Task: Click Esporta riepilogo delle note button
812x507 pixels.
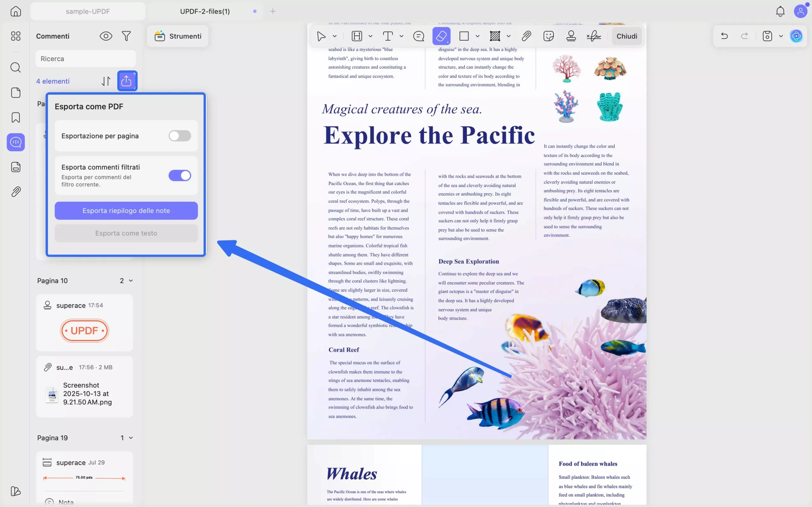Action: 126,211
